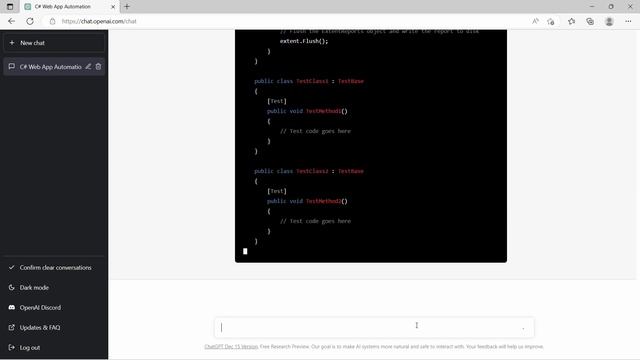Click the chat bubble icon beside conversation
Viewport: 640px width, 360px height.
click(x=11, y=67)
